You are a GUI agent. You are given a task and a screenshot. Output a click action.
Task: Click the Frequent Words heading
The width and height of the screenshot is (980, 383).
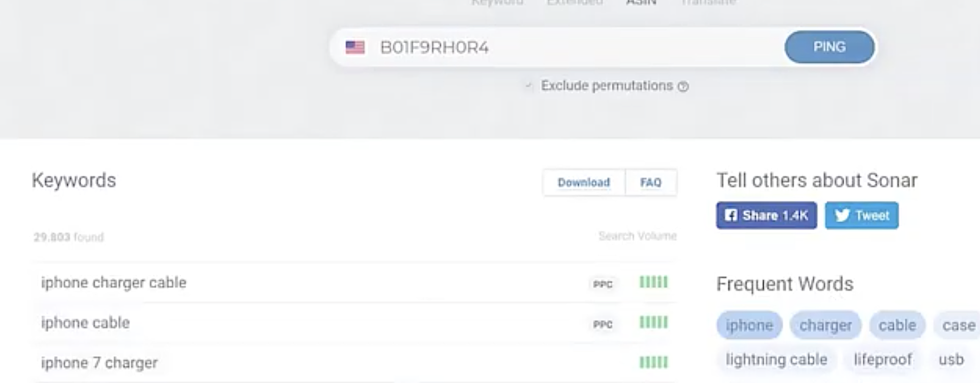(x=785, y=284)
